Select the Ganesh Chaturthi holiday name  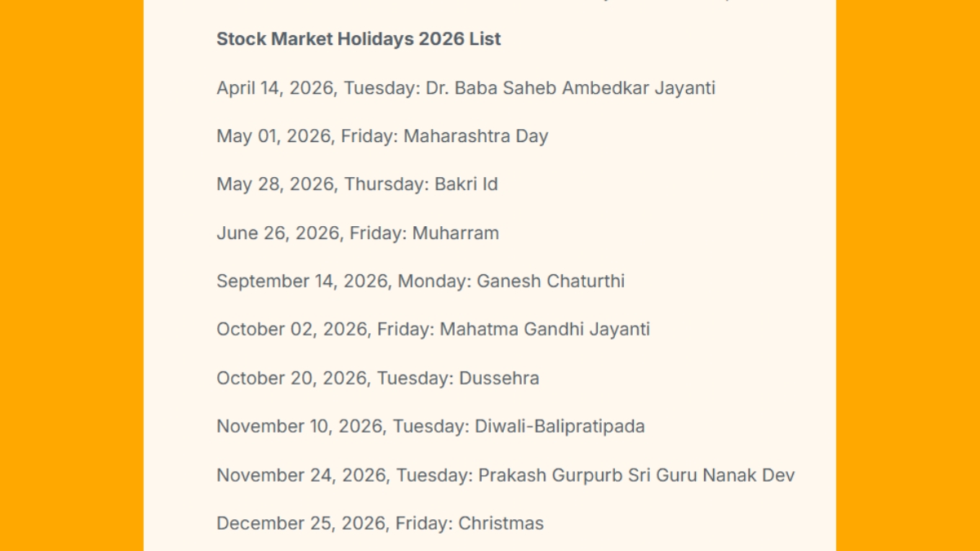[550, 282]
